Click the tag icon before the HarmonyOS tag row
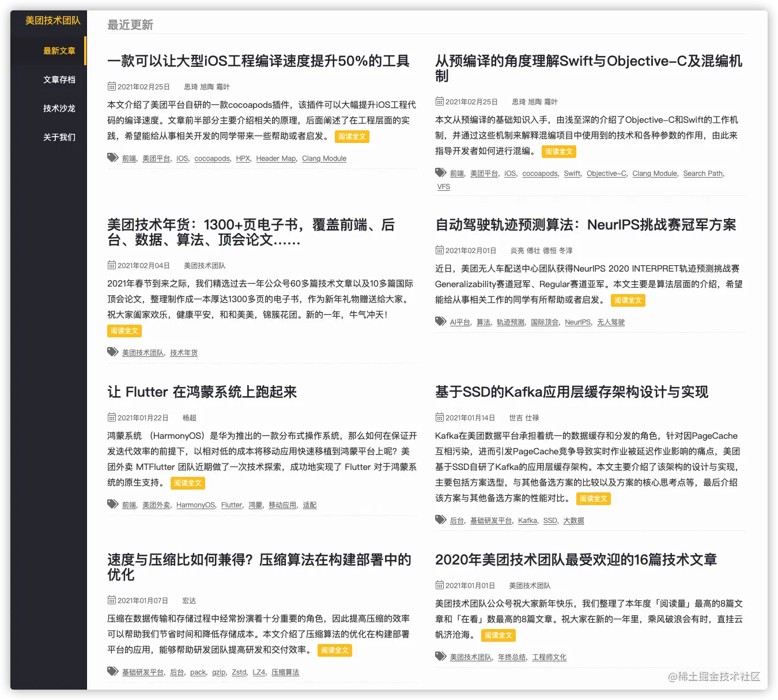 coord(113,504)
